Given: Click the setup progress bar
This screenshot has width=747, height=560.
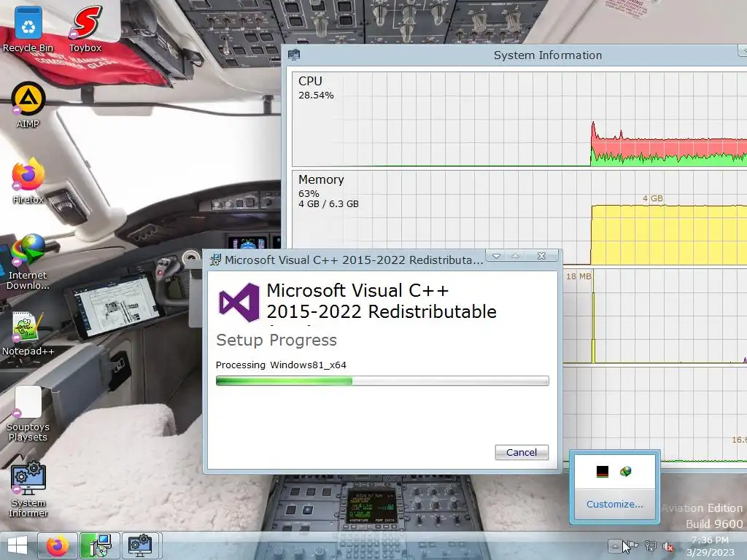Looking at the screenshot, I should (382, 381).
